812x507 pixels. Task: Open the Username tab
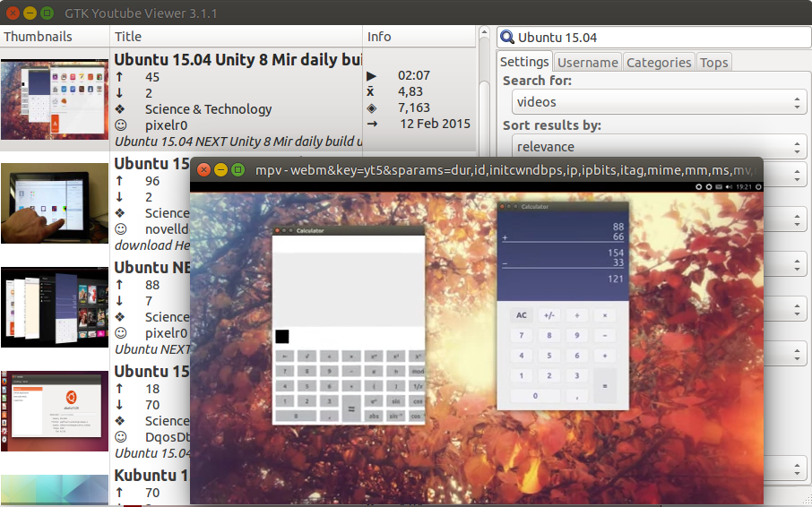(x=587, y=63)
